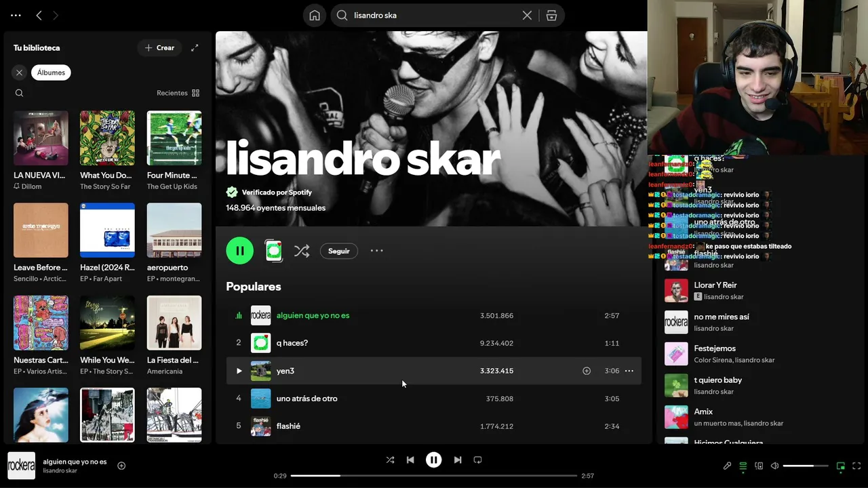The image size is (868, 488).
Task: Open the While You We... EP
Action: pos(107,335)
